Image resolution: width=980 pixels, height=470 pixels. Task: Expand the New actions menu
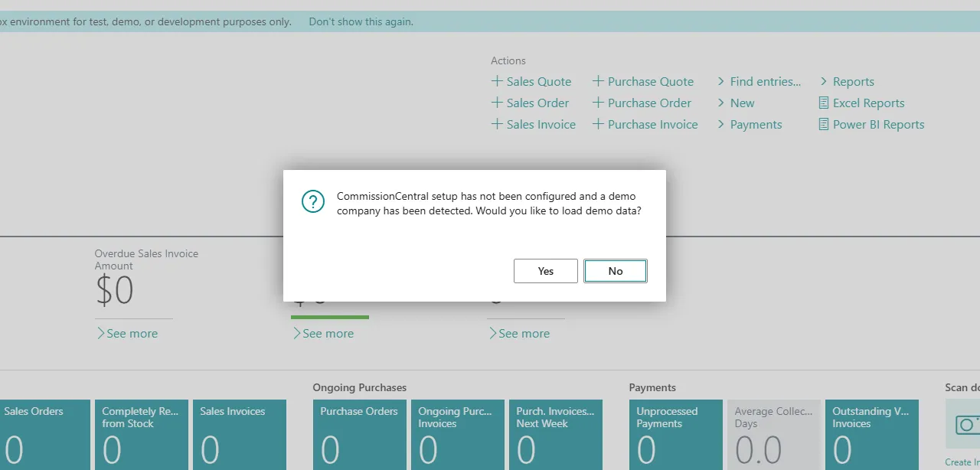[x=736, y=103]
